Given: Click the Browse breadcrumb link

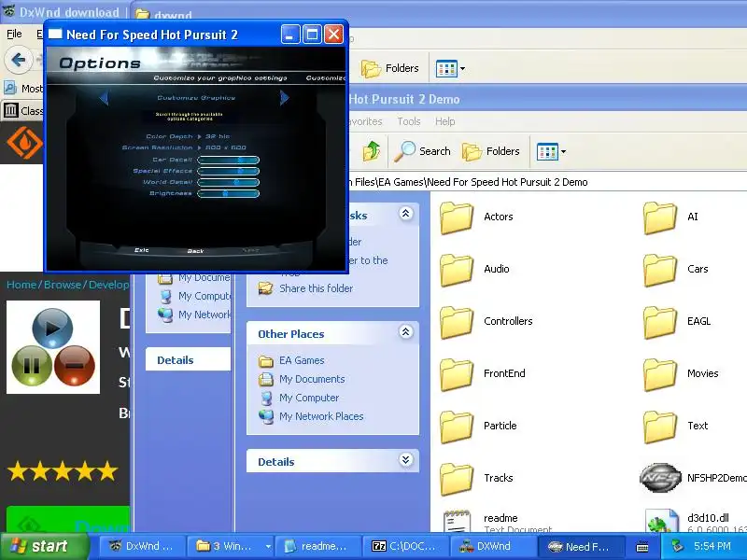Looking at the screenshot, I should [x=63, y=285].
